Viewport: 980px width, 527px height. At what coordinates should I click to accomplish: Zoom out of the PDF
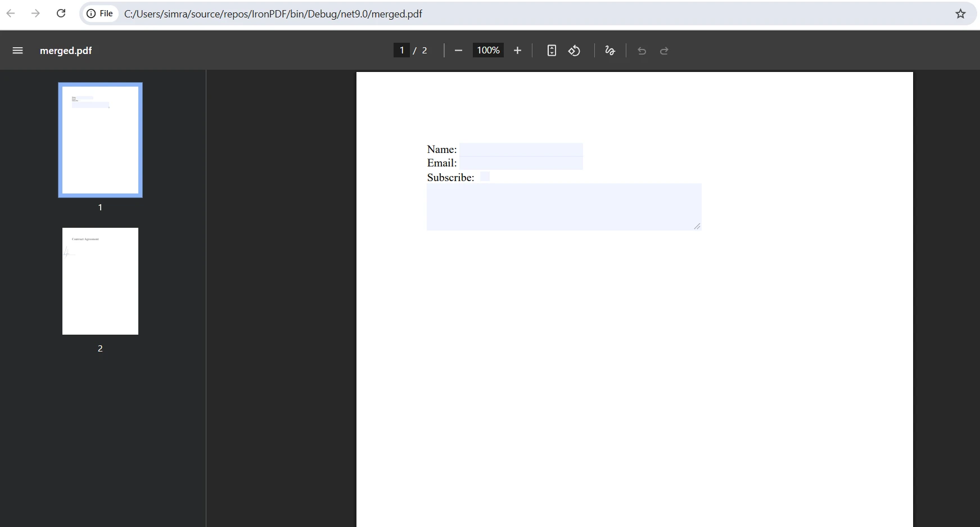coord(458,50)
